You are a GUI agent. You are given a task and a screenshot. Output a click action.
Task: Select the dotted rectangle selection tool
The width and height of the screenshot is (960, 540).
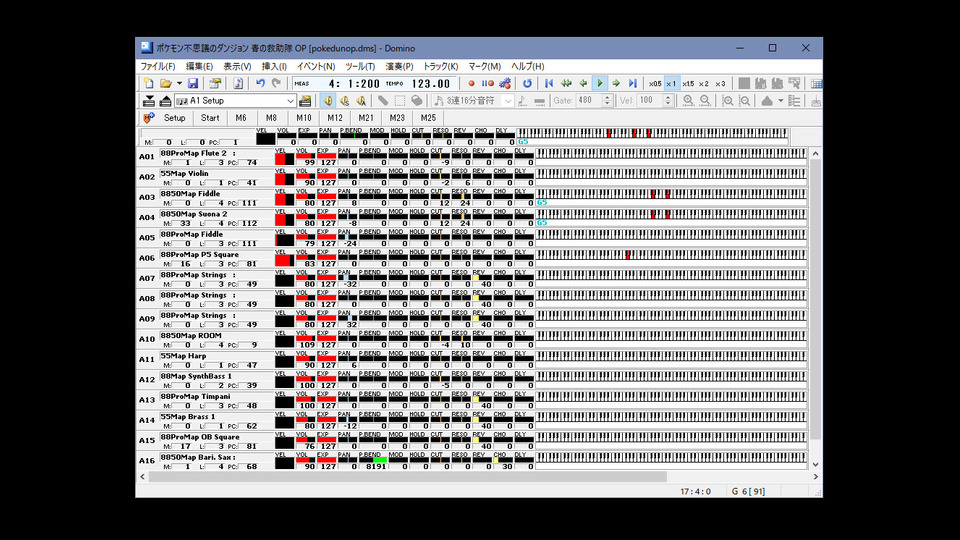(400, 100)
